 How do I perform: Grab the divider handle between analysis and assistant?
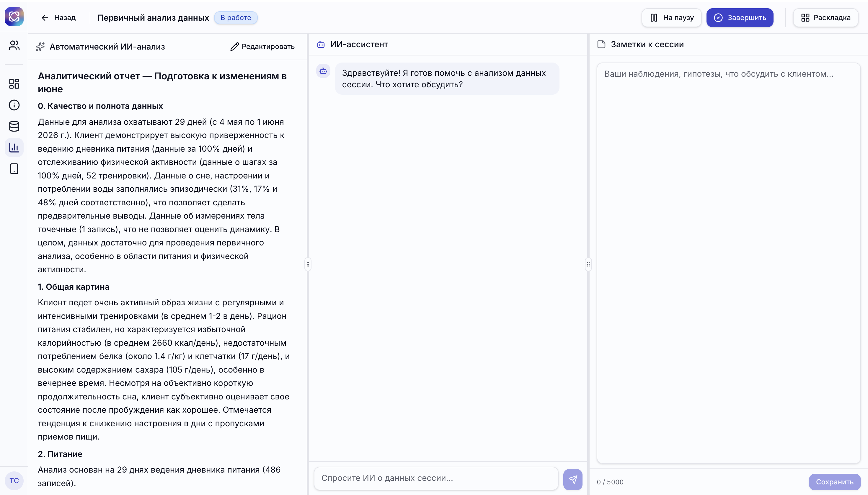click(308, 264)
